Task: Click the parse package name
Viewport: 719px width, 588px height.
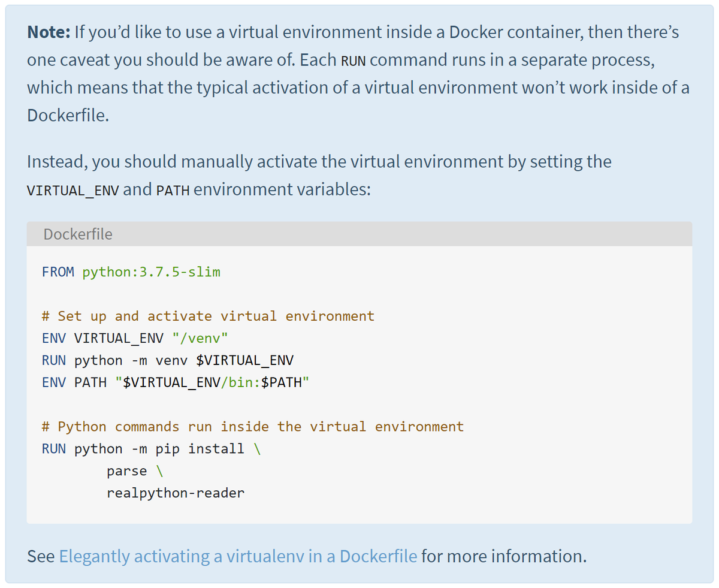Action: pos(126,471)
